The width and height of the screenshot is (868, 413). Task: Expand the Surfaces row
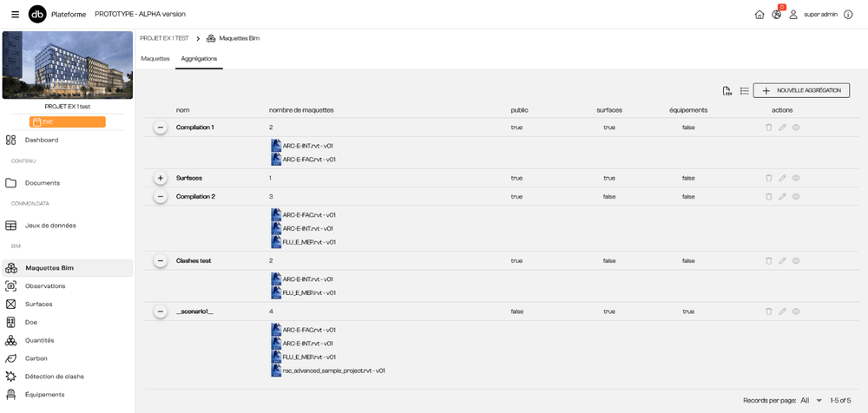(161, 178)
